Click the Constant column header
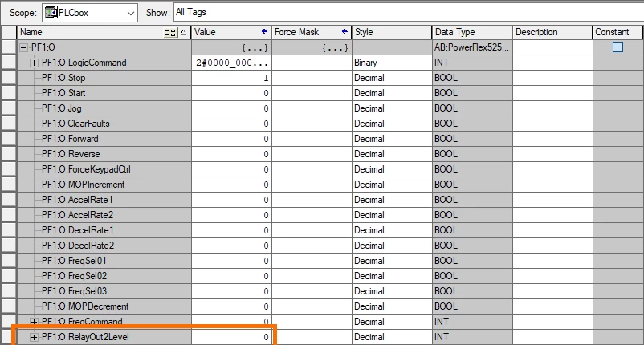This screenshot has height=345, width=644. [618, 32]
